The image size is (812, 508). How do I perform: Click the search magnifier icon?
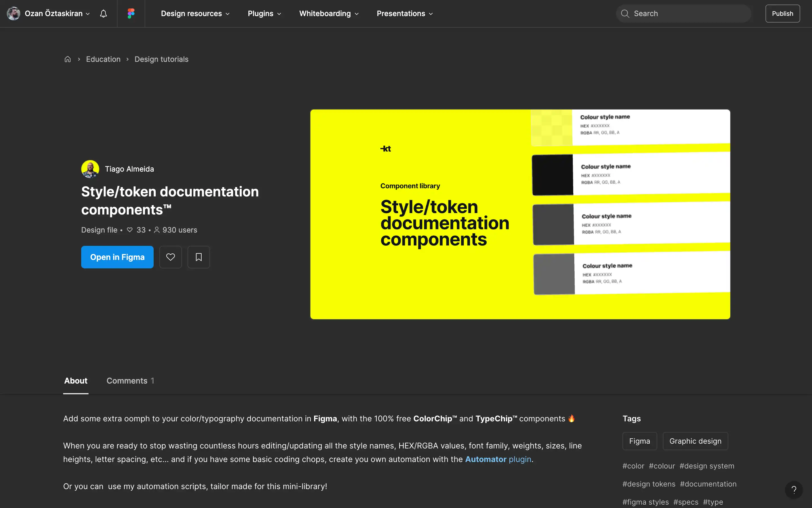coord(625,14)
